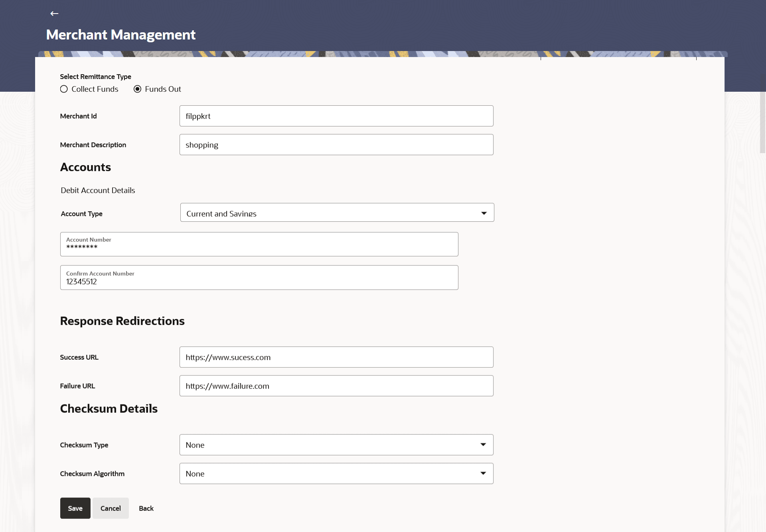Click the Confirm Account Number field
The height and width of the screenshot is (532, 766).
click(x=259, y=278)
